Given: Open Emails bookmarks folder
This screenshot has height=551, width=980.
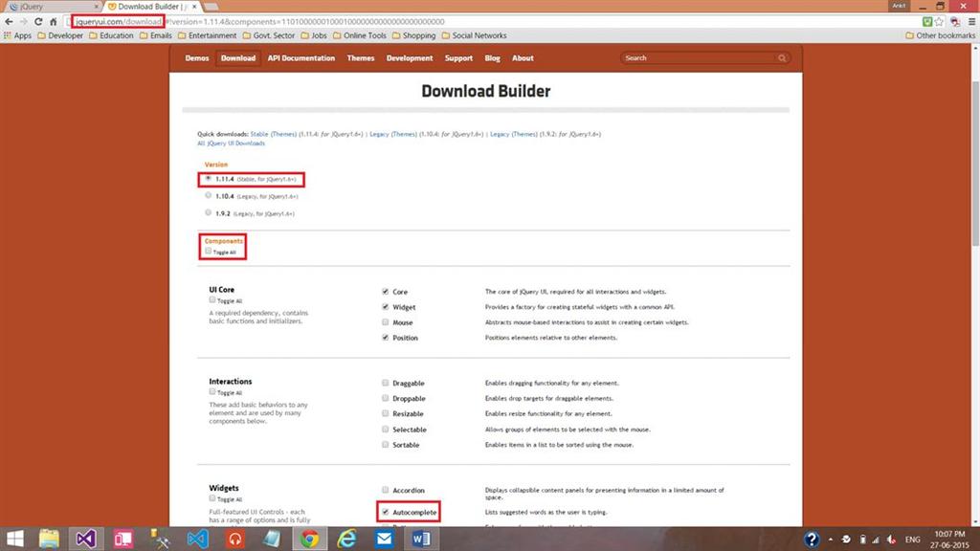Looking at the screenshot, I should [156, 35].
